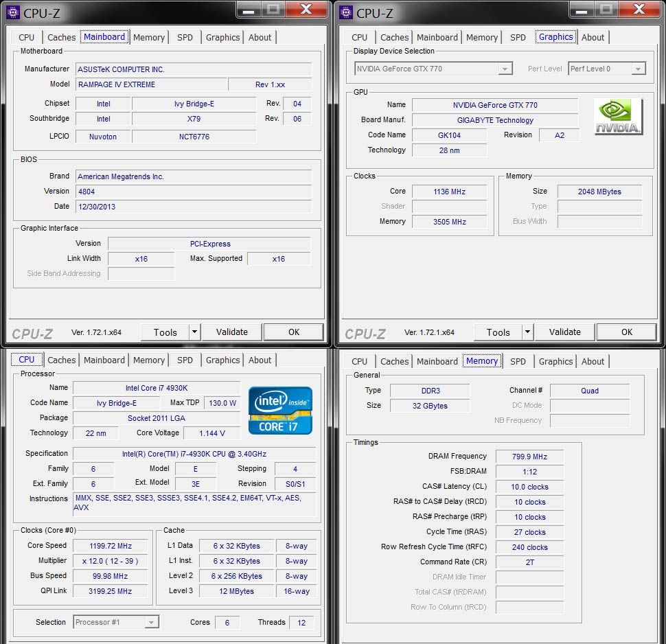Close the CPU-Z Graphics window
Viewport: 666px width, 644px height.
[x=640, y=10]
